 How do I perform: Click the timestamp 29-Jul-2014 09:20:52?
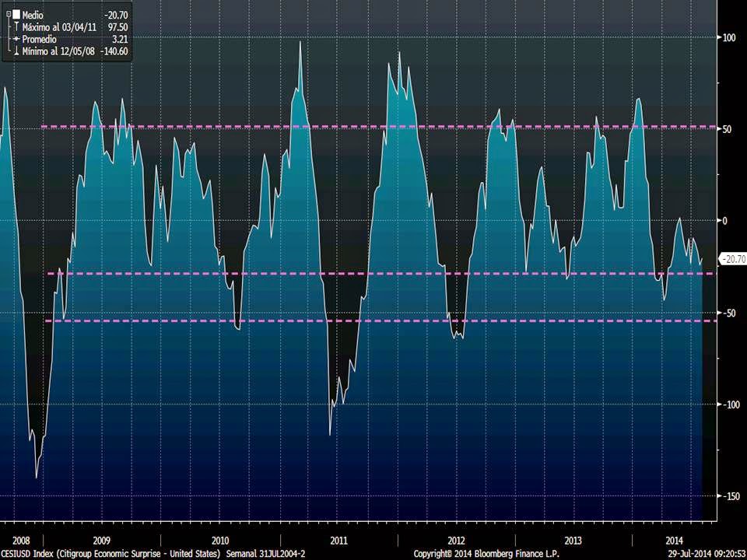(707, 555)
